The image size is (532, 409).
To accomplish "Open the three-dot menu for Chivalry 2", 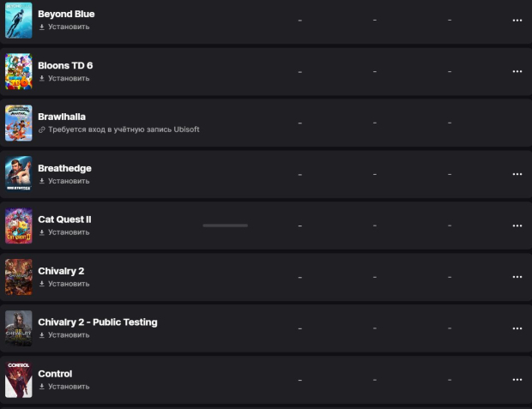I will [x=517, y=277].
